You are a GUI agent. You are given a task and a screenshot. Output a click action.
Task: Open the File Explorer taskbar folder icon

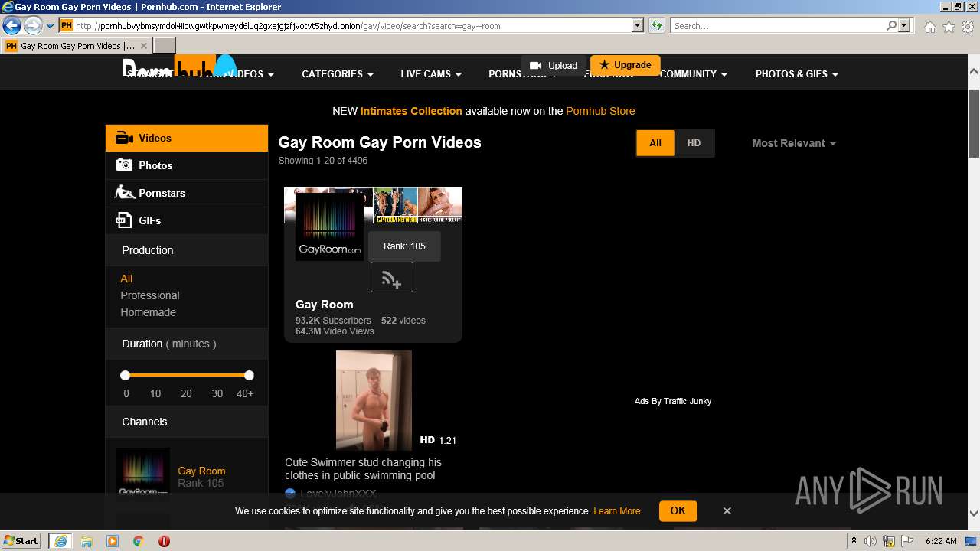pyautogui.click(x=87, y=541)
